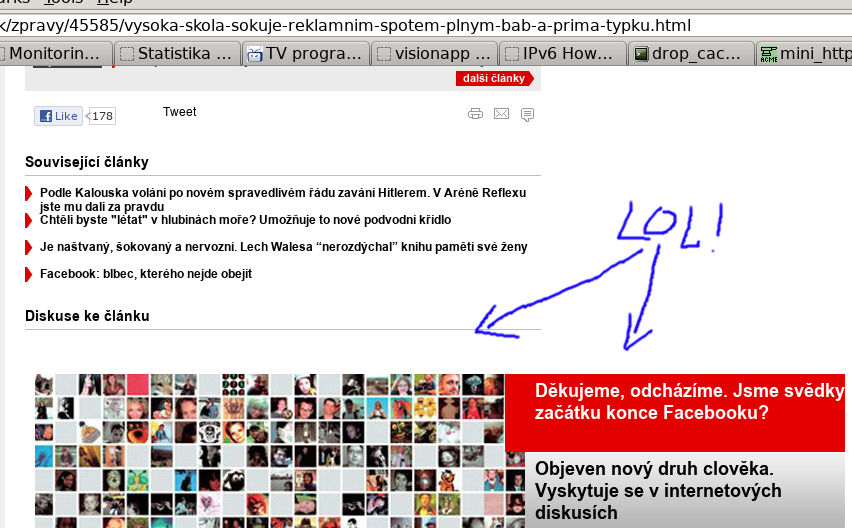
Task: Click the drop_cac tab terminal favicon
Action: coord(641,54)
